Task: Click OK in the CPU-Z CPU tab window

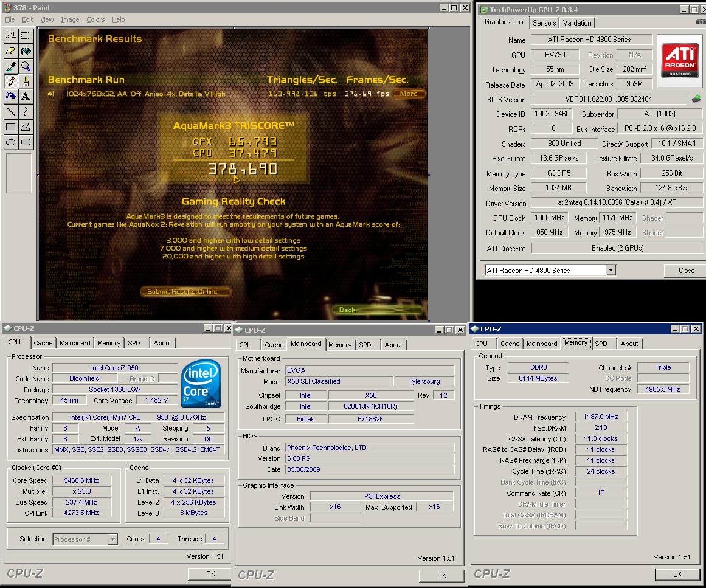Action: tap(210, 573)
